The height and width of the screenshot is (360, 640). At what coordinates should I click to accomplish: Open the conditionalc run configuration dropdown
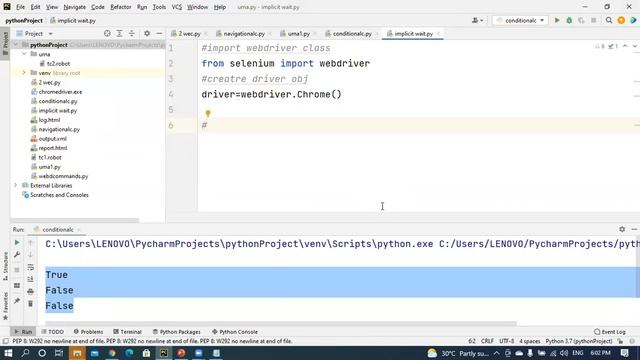tap(521, 20)
